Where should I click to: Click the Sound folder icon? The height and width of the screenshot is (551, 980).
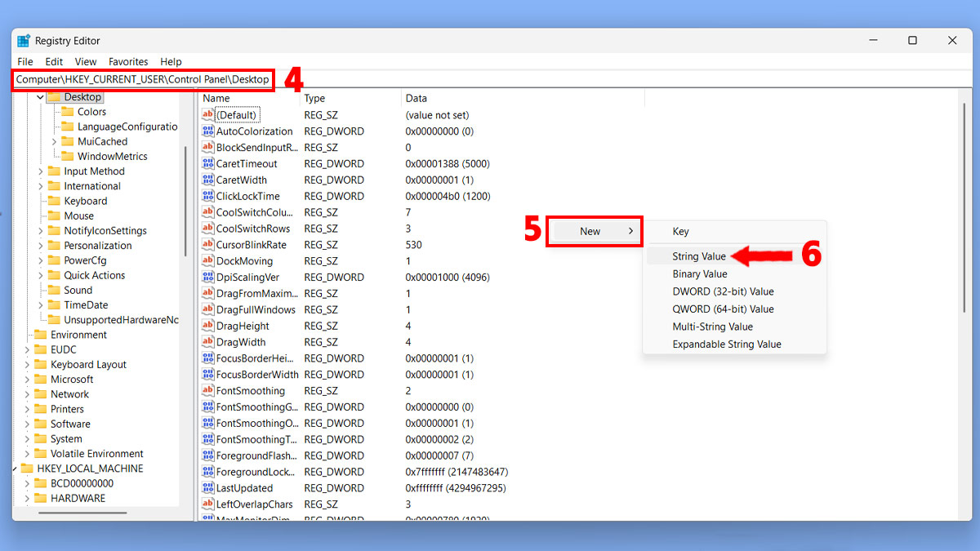54,290
